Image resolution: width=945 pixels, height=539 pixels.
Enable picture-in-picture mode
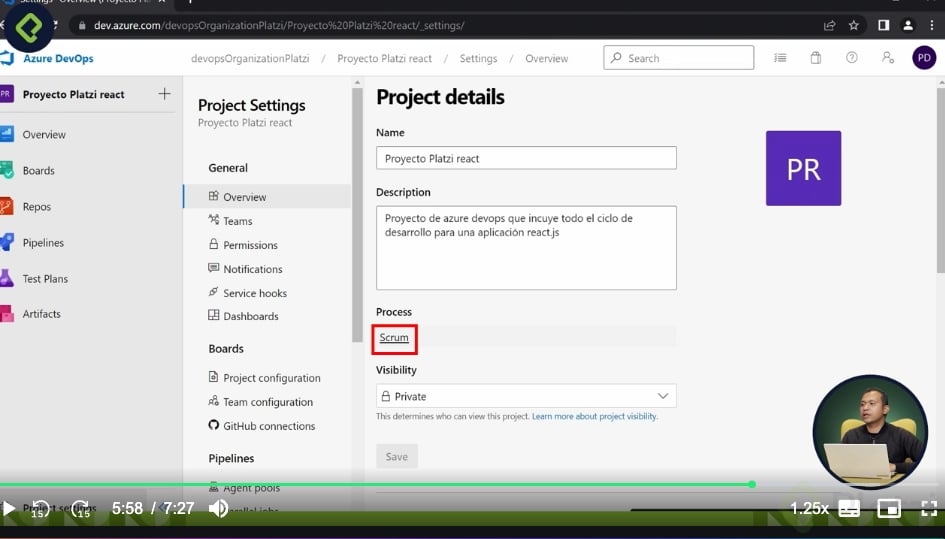click(x=889, y=508)
